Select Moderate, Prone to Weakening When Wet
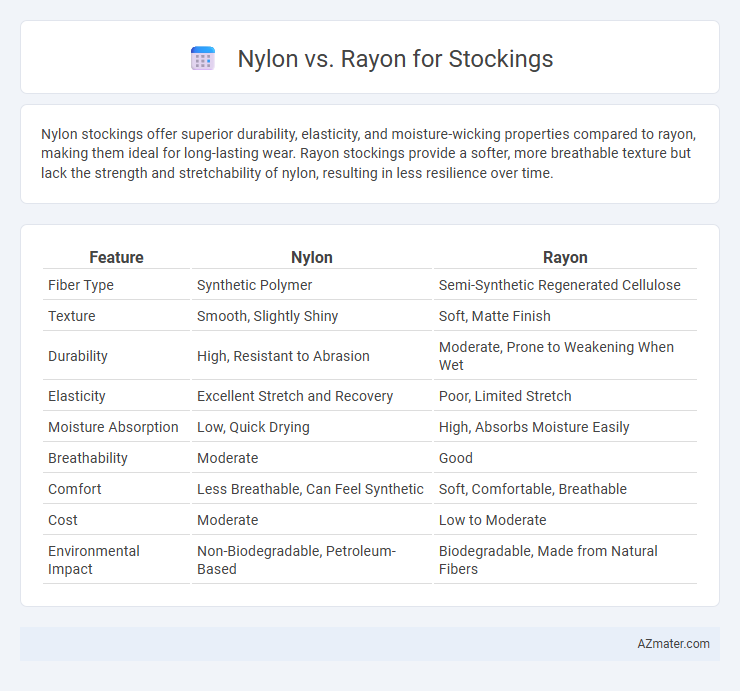This screenshot has height=691, width=740. point(556,356)
